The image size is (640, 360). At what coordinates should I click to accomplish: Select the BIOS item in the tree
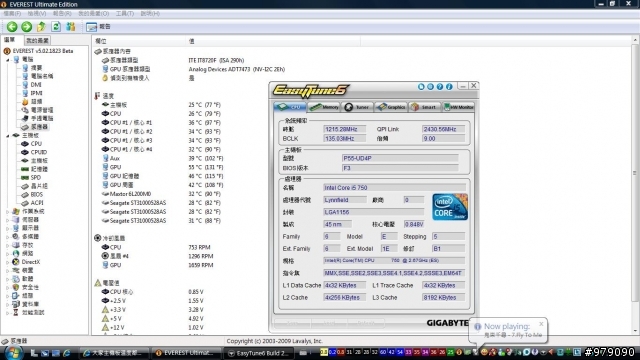36,194
